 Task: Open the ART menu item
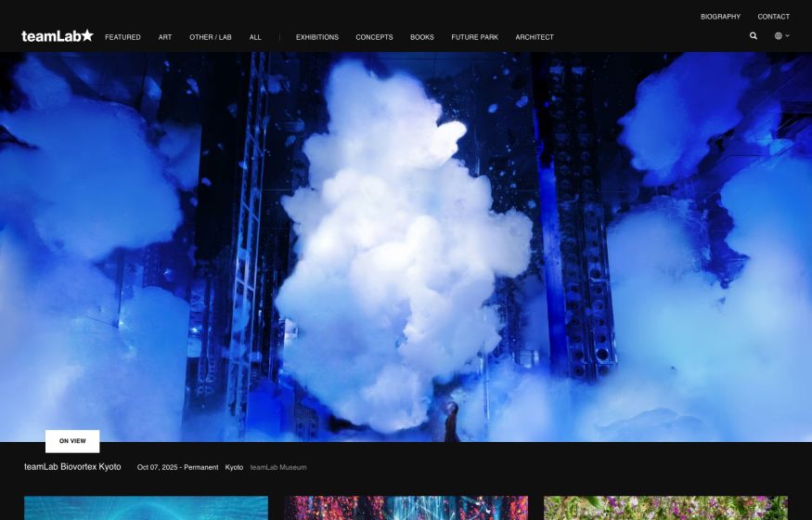click(x=164, y=37)
